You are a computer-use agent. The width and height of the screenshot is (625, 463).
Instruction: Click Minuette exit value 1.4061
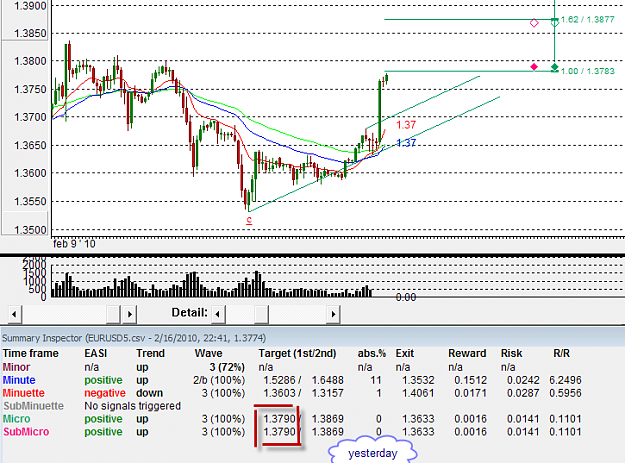point(418,393)
